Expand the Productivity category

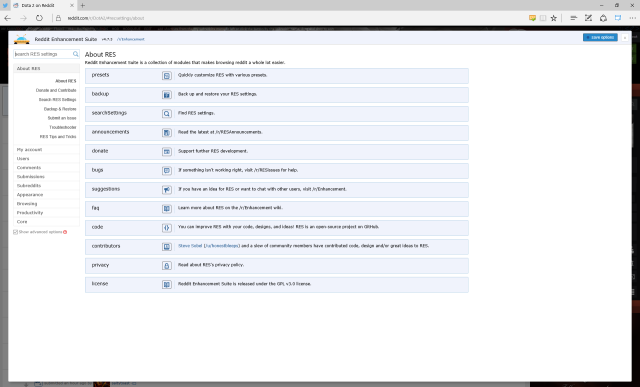coord(46,212)
